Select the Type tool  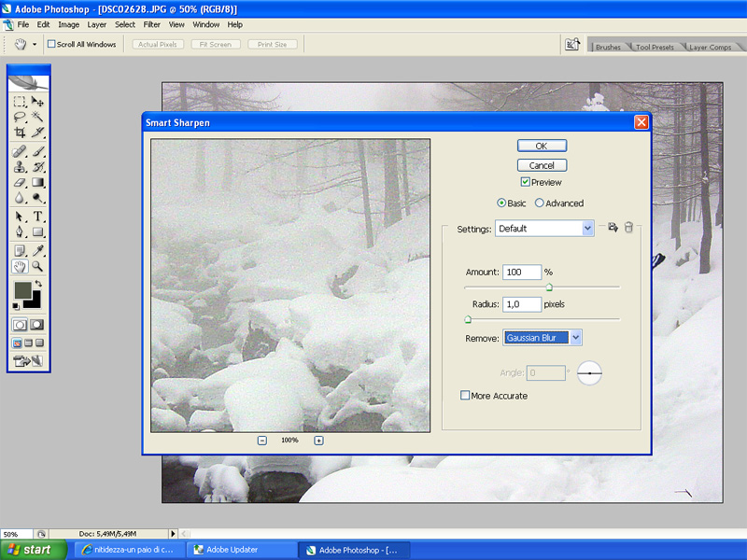click(37, 217)
